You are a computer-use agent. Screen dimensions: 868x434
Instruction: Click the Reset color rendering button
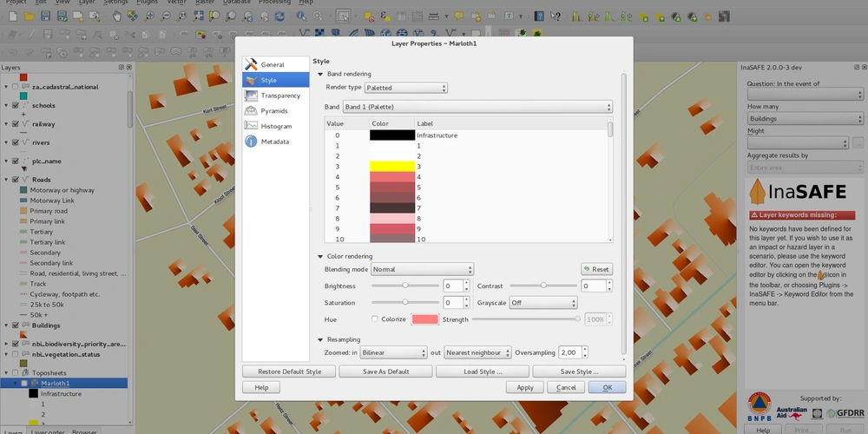click(597, 269)
